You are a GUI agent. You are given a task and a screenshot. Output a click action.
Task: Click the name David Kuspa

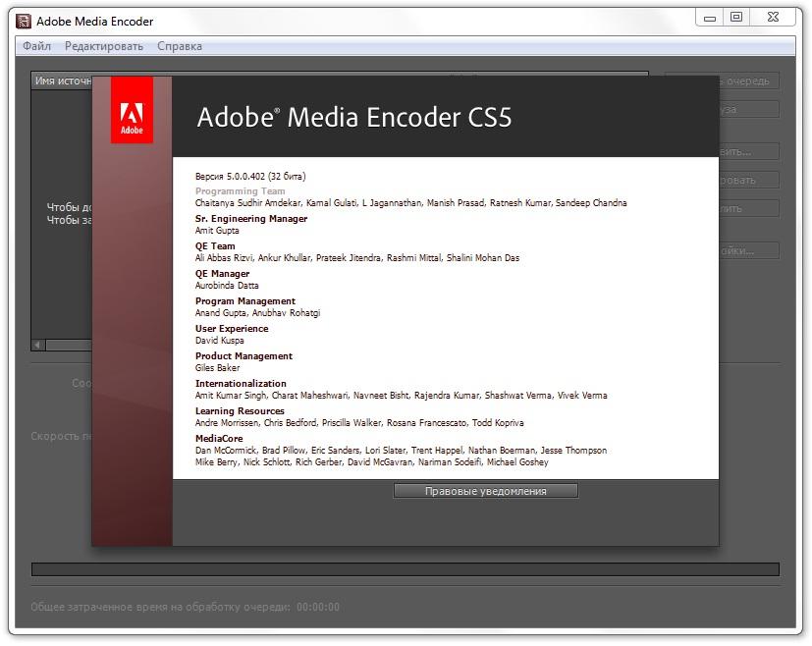219,340
